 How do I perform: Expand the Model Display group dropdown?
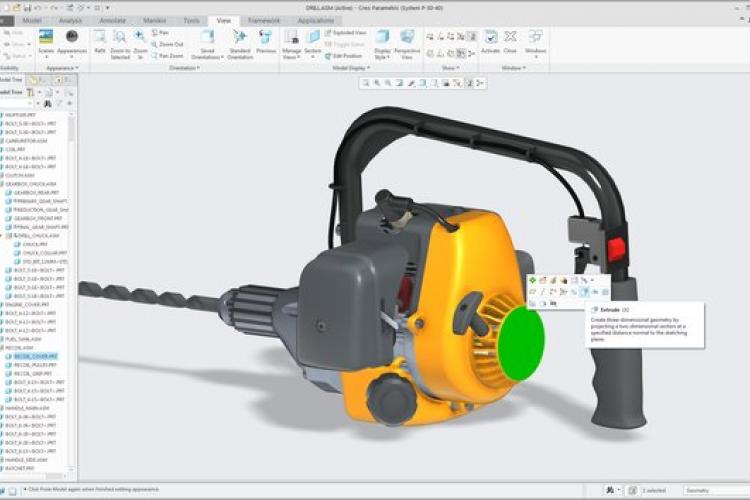click(351, 68)
